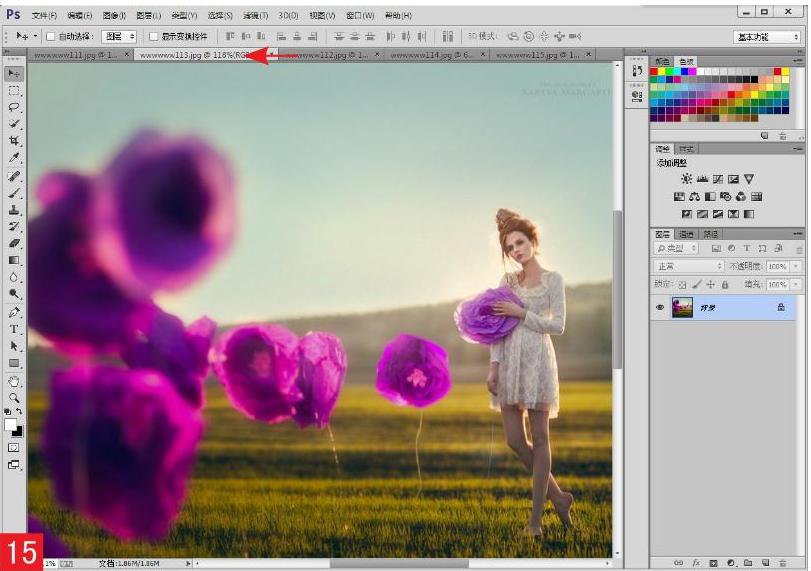
Task: Toggle show transform controls checkbox
Action: coord(153,36)
